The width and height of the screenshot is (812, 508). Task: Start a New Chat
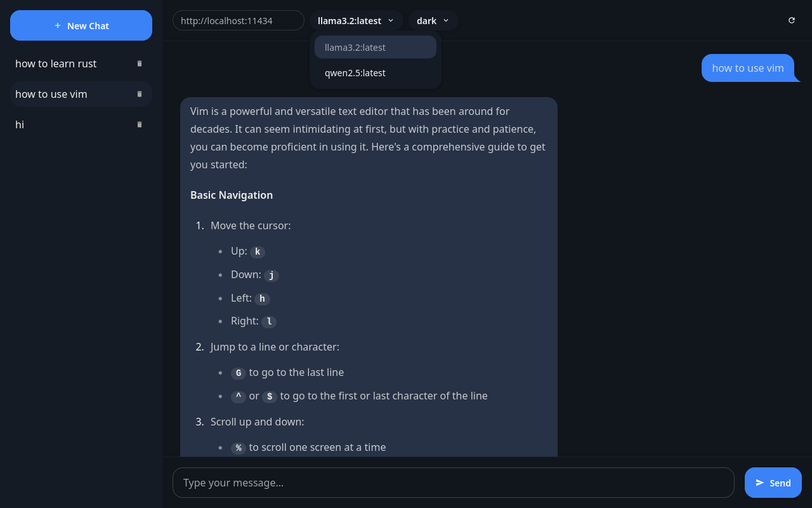[x=81, y=25]
